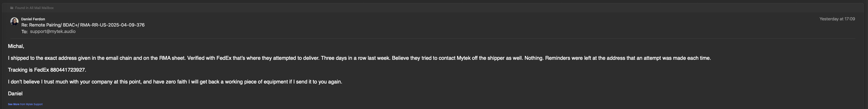Image resolution: width=868 pixels, height=109 pixels.
Task: Click the phrase "Three days in a row last week"
Action: (x=355, y=58)
